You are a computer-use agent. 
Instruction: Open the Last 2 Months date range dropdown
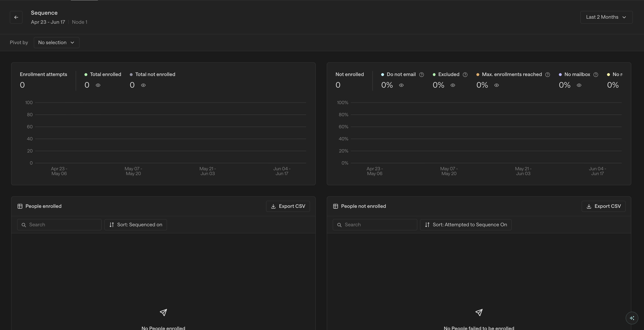click(606, 17)
